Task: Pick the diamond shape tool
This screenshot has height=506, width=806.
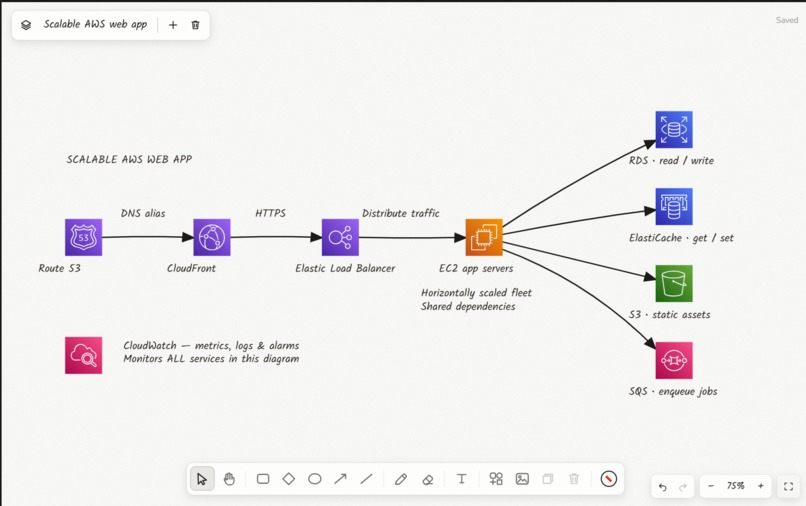Action: click(289, 479)
